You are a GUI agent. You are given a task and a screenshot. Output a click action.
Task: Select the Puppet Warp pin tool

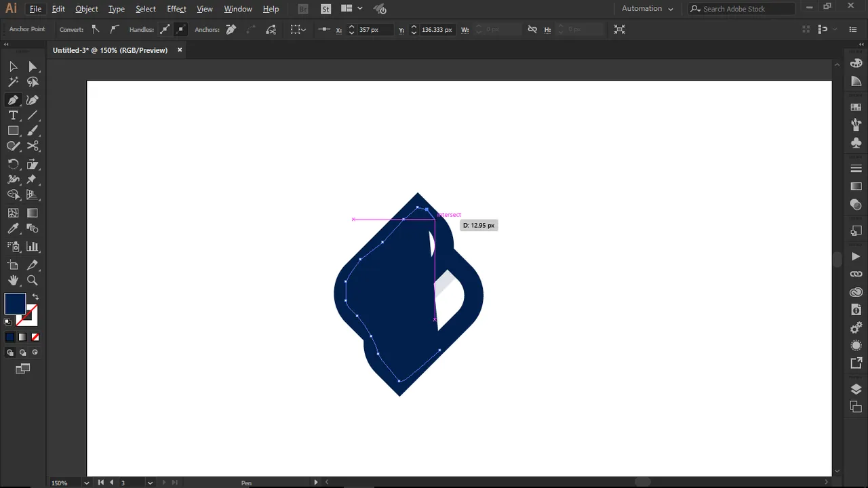33,180
